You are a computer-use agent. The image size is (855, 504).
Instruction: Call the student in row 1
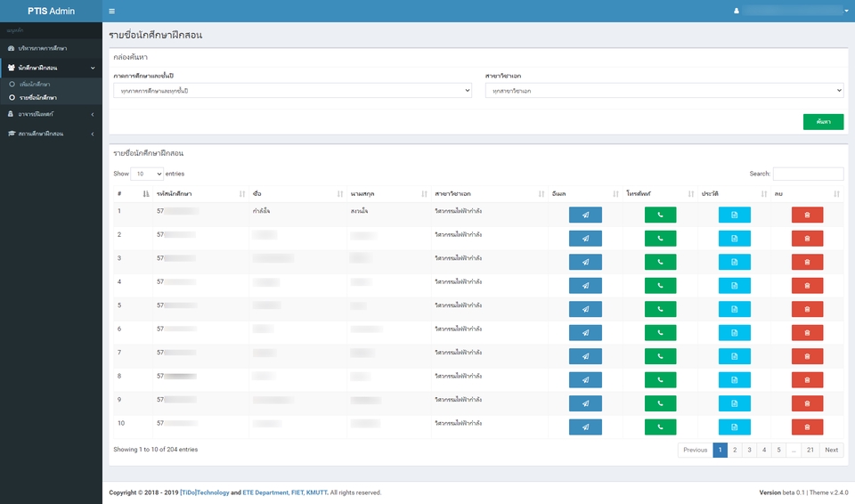click(x=660, y=215)
